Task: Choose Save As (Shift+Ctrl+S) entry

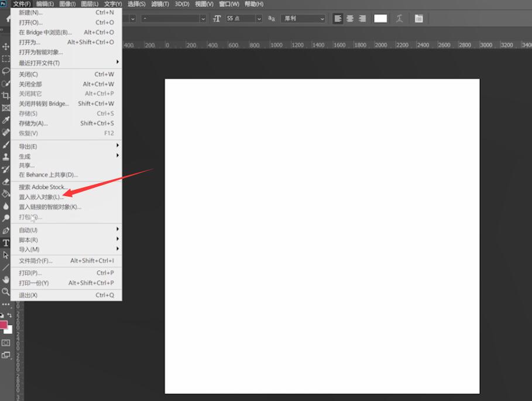Action: (x=67, y=123)
